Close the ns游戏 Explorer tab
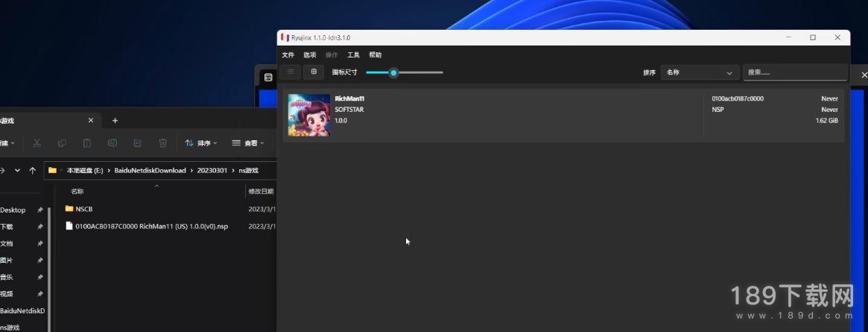Image resolution: width=868 pixels, height=332 pixels. pos(91,120)
